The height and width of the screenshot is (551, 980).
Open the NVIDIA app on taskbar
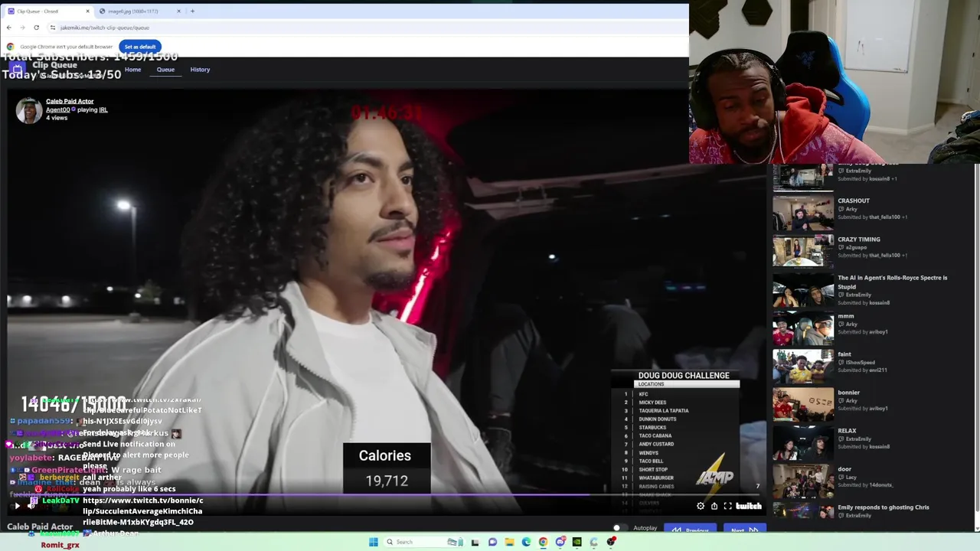pyautogui.click(x=577, y=542)
